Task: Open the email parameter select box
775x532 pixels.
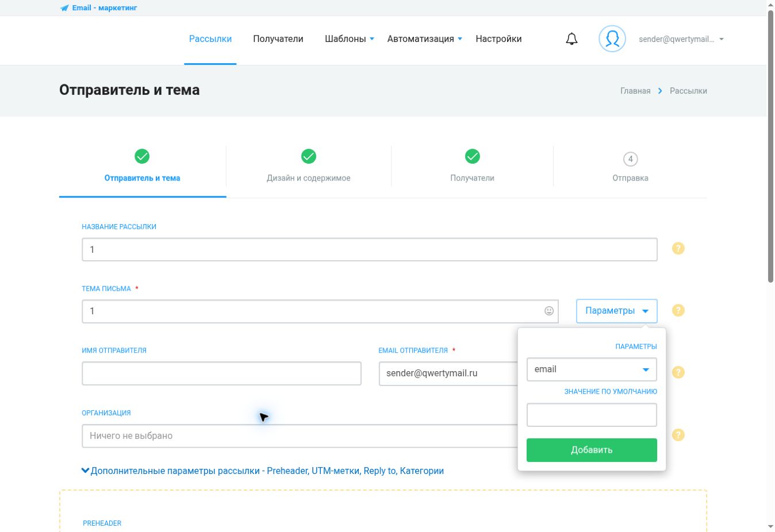Action: 592,369
